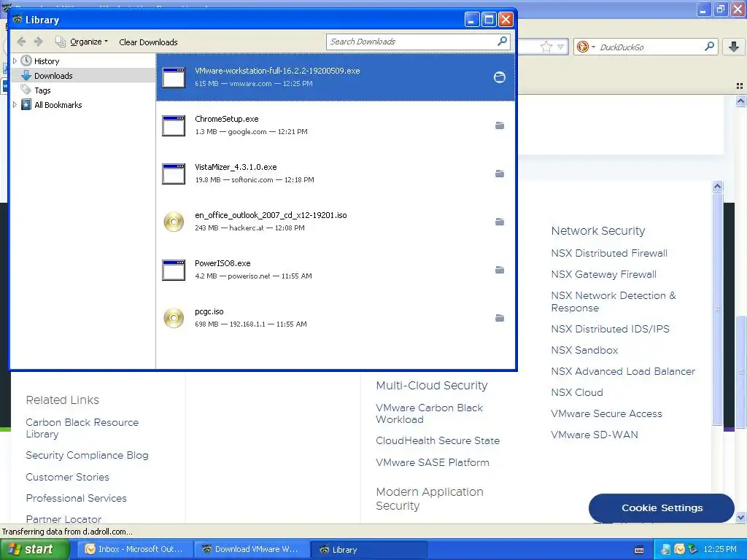The height and width of the screenshot is (560, 747).
Task: Click the pcgc.iso disc icon
Action: [174, 318]
